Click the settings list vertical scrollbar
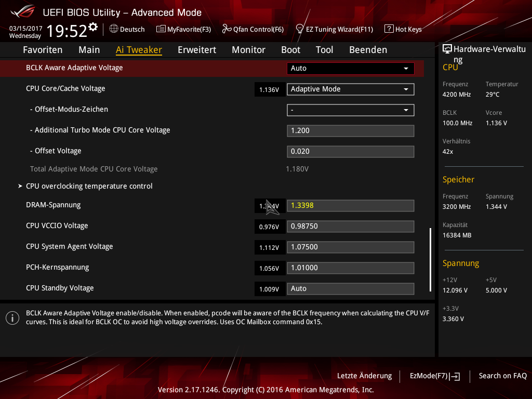Image resolution: width=532 pixels, height=399 pixels. coord(430,260)
